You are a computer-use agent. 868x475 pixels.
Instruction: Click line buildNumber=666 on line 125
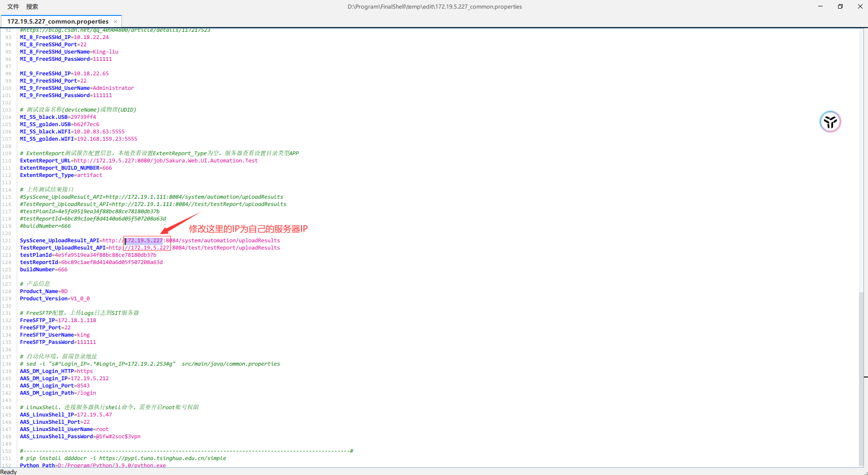point(44,269)
